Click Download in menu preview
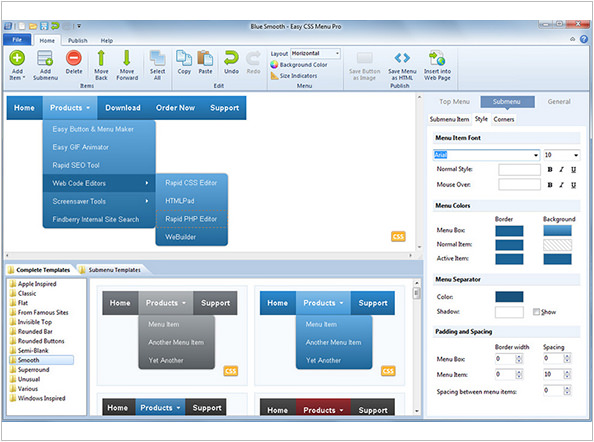 (123, 108)
